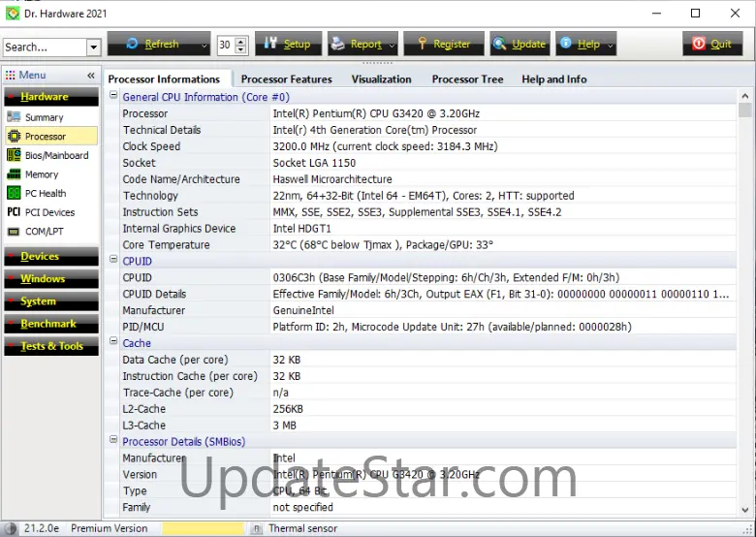Screen dimensions: 756x537
Task: Select the GenuineIntel manufacturer value
Action: point(303,310)
